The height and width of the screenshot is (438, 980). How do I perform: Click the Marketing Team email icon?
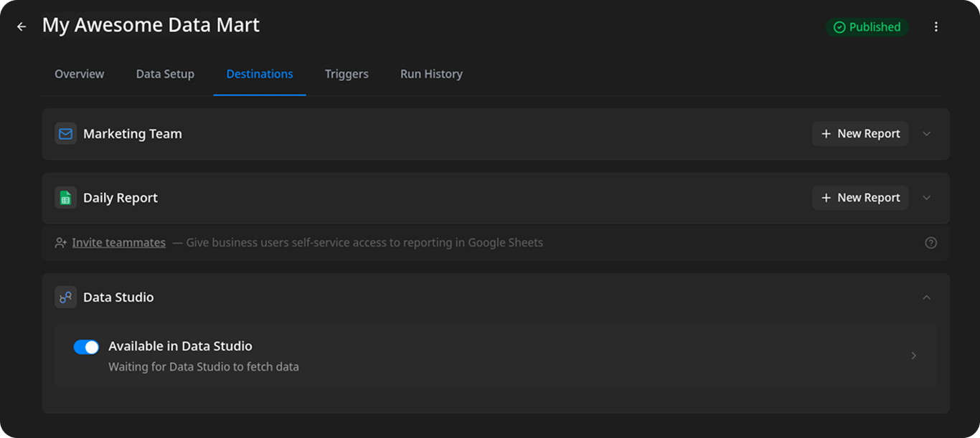pyautogui.click(x=65, y=133)
